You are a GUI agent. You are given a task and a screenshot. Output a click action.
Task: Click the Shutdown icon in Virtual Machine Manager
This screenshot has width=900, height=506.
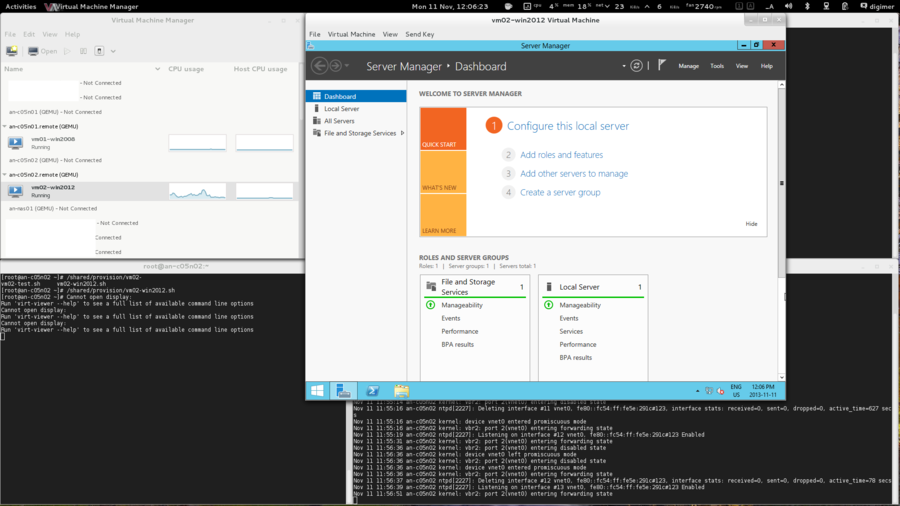[x=99, y=51]
